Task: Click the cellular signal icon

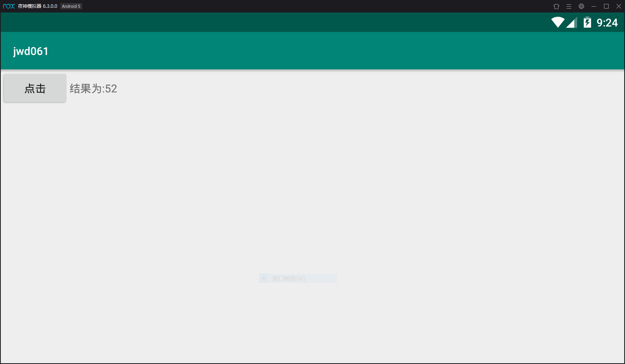Action: pos(572,23)
